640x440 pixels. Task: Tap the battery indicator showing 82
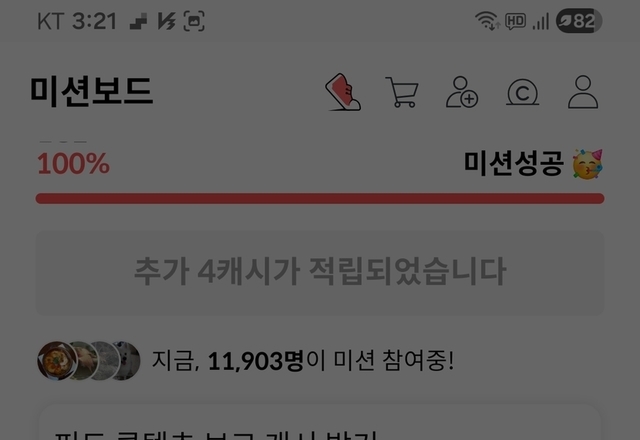coord(579,21)
